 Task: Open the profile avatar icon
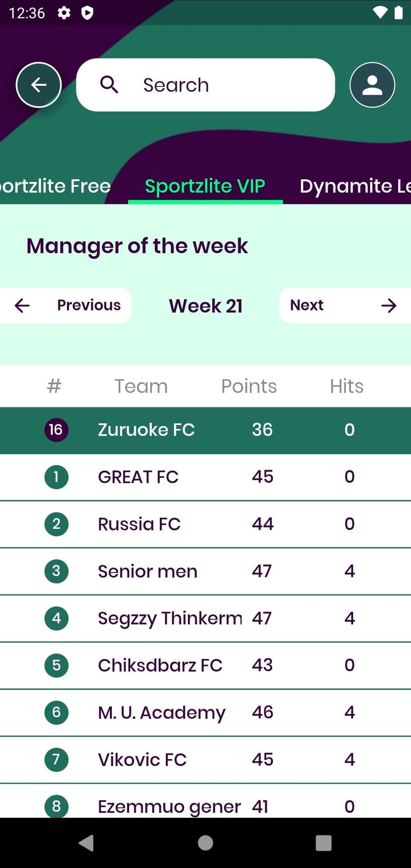[372, 85]
